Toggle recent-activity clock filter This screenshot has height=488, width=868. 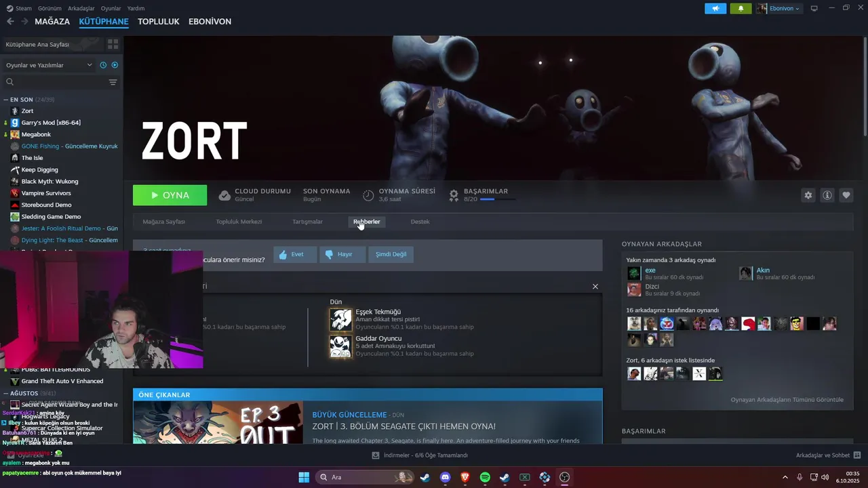pos(103,65)
